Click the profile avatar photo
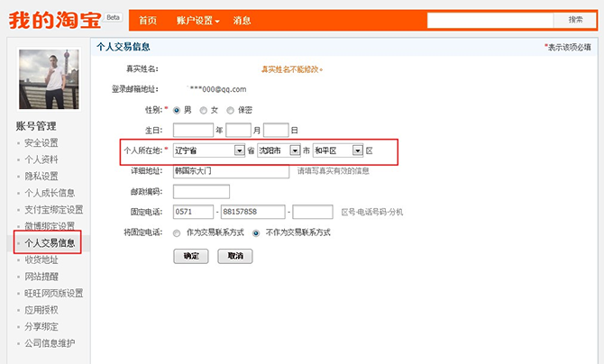This screenshot has width=604, height=364. click(x=49, y=79)
